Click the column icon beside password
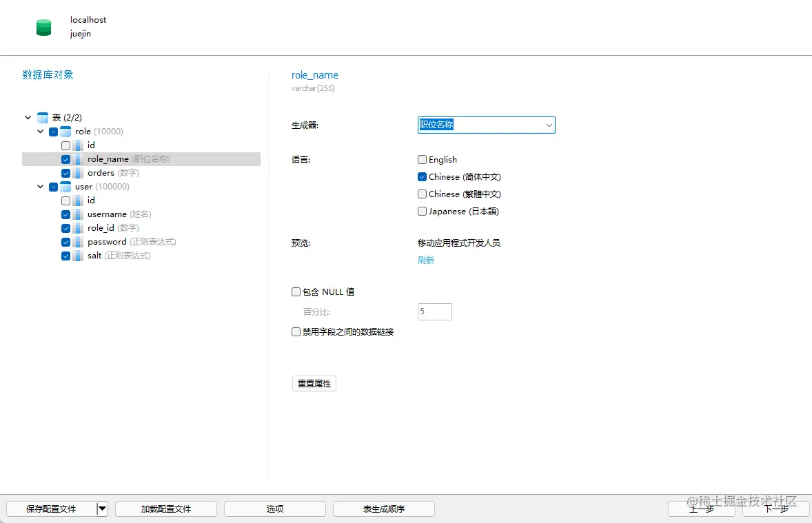This screenshot has height=523, width=812. pyautogui.click(x=78, y=242)
